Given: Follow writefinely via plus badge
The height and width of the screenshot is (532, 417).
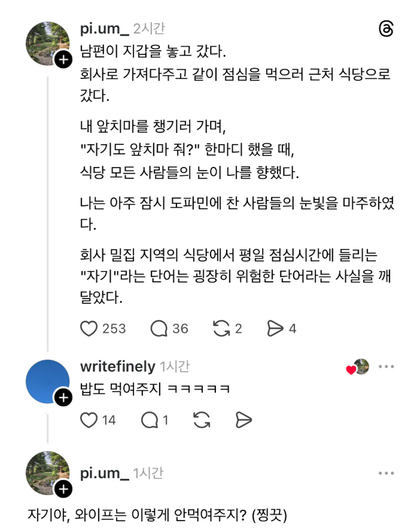Looking at the screenshot, I should point(63,397).
